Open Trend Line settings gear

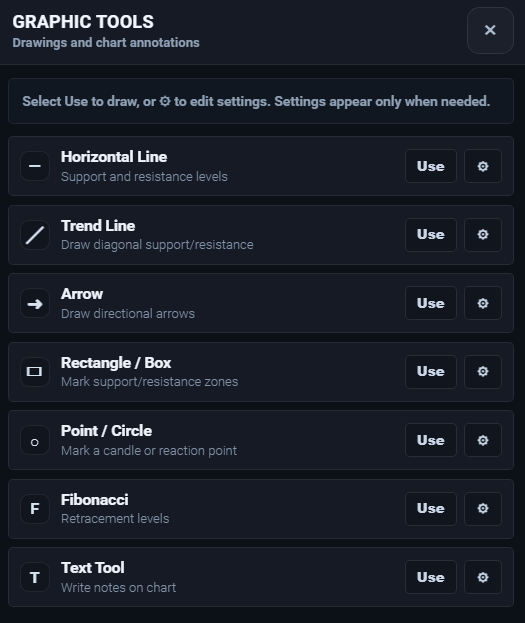pos(483,235)
